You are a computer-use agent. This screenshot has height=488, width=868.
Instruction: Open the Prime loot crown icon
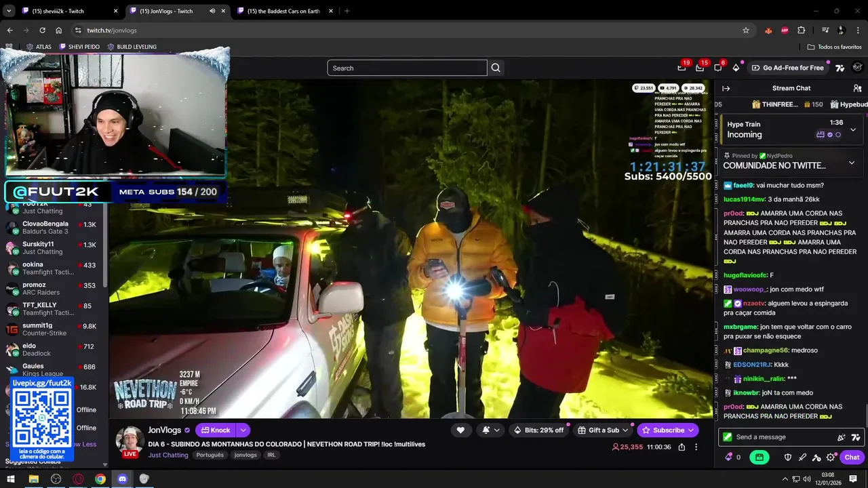point(682,68)
